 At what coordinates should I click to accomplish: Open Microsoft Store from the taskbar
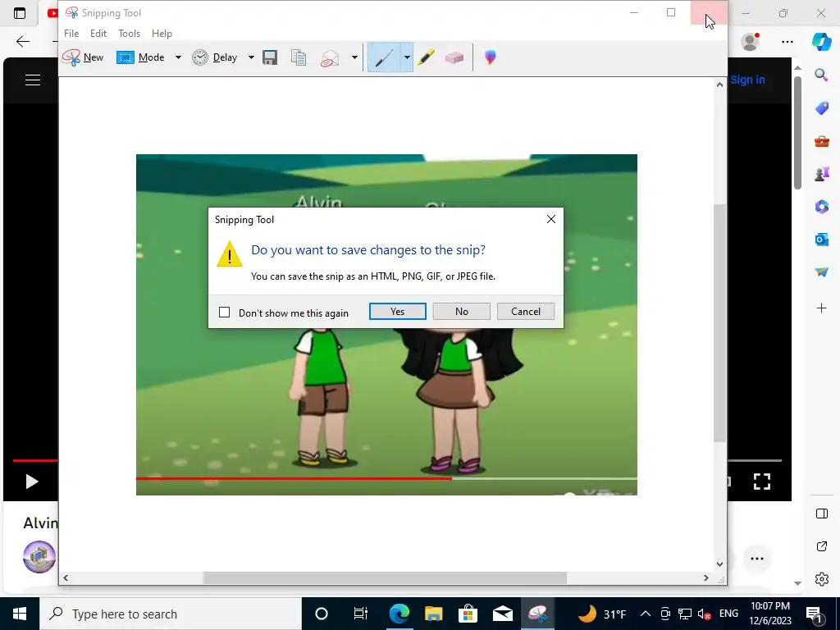[468, 614]
